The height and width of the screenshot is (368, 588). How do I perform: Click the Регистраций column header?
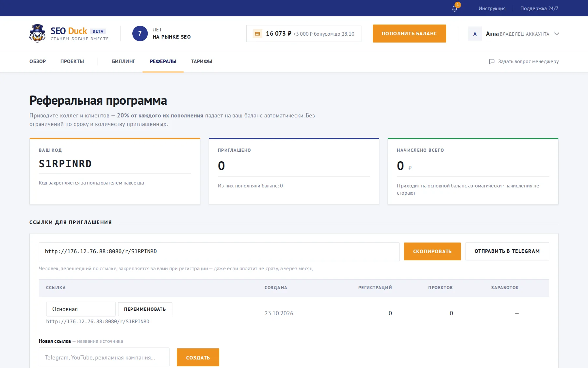(375, 288)
